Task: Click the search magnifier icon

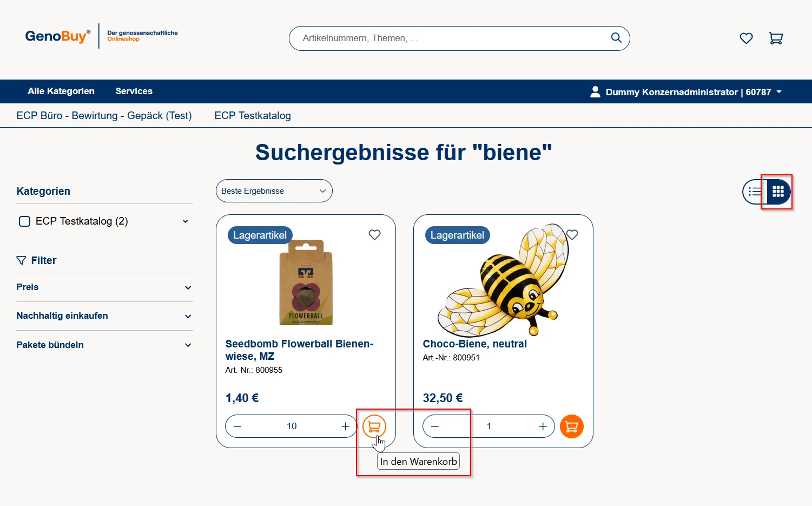Action: (x=616, y=38)
